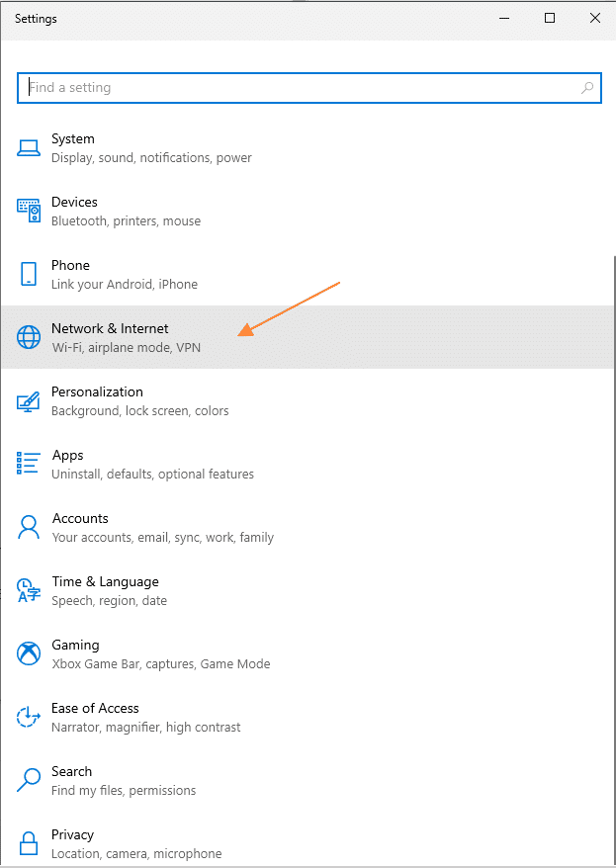
Task: Select the Personalization category title
Action: 98,391
